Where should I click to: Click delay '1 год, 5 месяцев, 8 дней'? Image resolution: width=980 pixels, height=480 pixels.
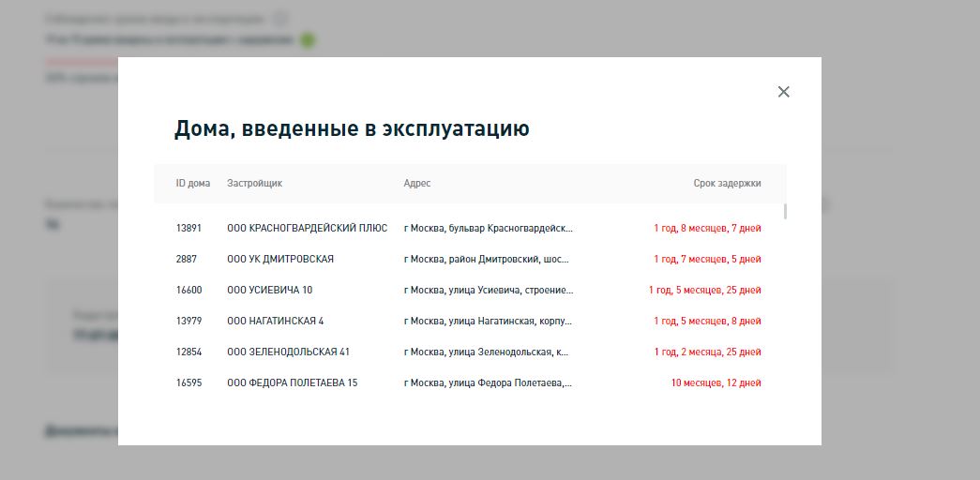707,322
